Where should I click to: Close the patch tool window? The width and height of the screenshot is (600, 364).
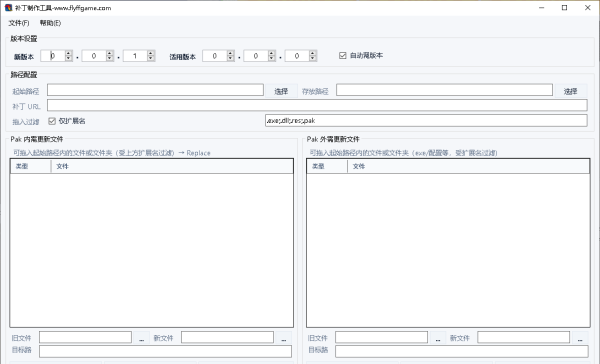coord(588,8)
